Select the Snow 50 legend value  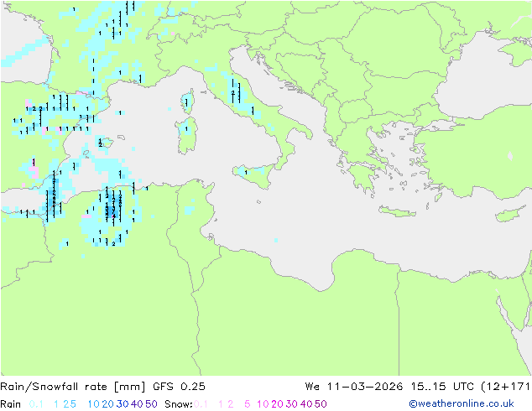(321, 404)
